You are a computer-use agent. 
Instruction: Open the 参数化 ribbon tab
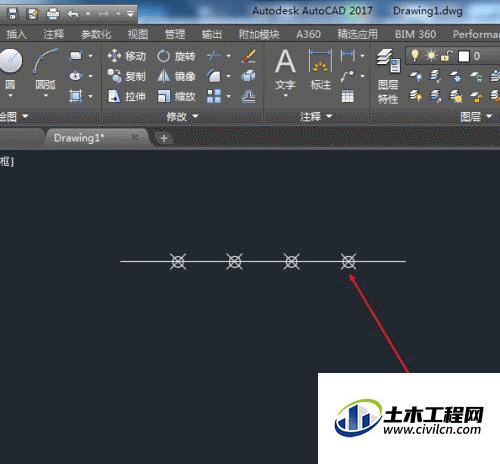pos(96,34)
